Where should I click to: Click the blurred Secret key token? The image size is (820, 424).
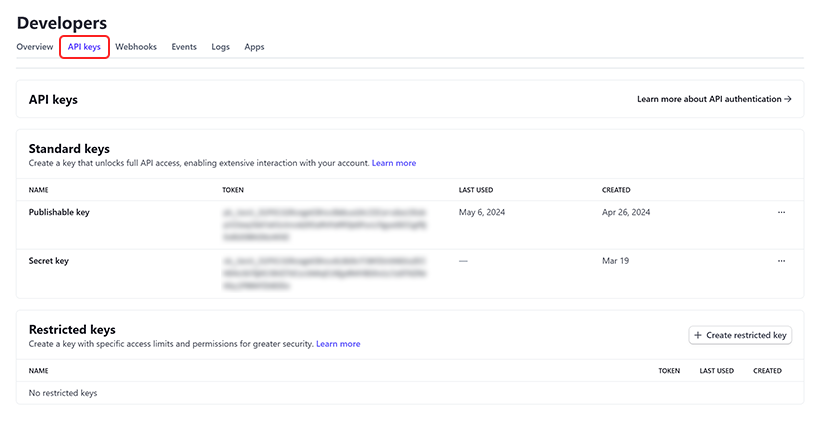[325, 273]
